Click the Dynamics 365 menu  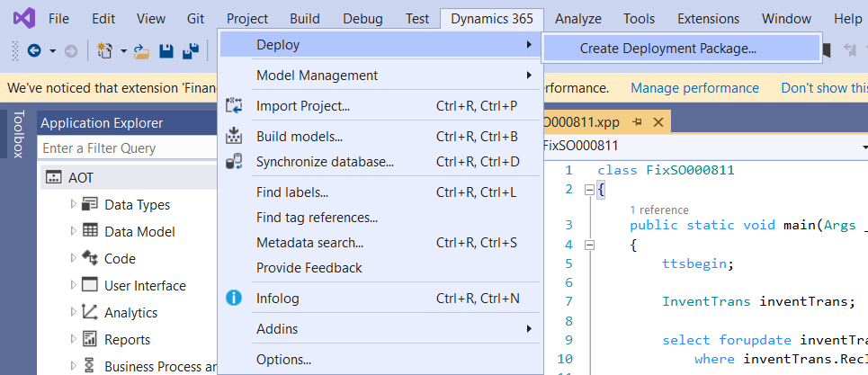pos(492,19)
